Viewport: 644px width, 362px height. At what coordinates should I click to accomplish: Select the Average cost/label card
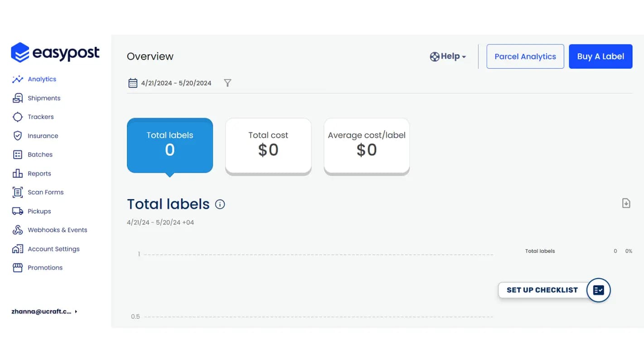pos(366,145)
